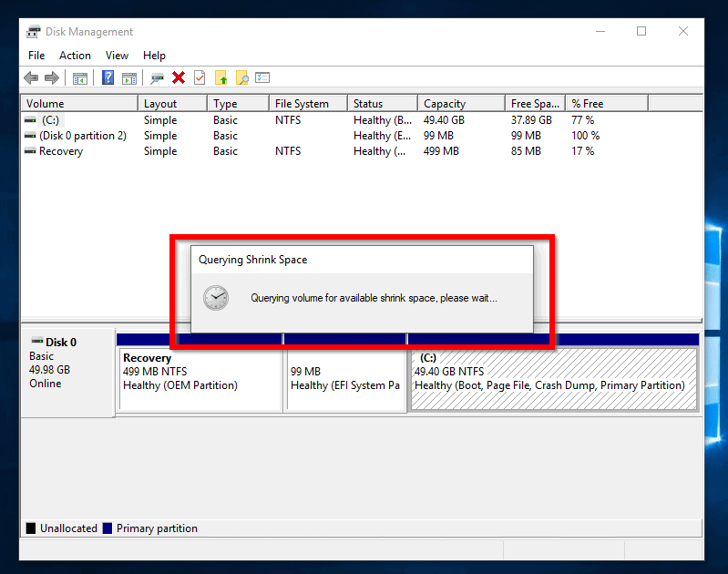Open Help via blue question mark icon
Image resolution: width=728 pixels, height=574 pixels.
pyautogui.click(x=108, y=78)
